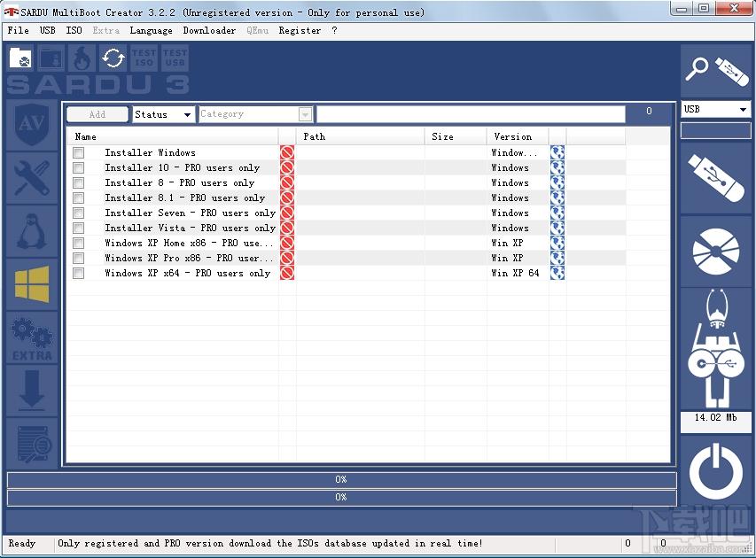Click the 'Ready' status bar text
Screen dimensions: 756x558
pyautogui.click(x=22, y=544)
